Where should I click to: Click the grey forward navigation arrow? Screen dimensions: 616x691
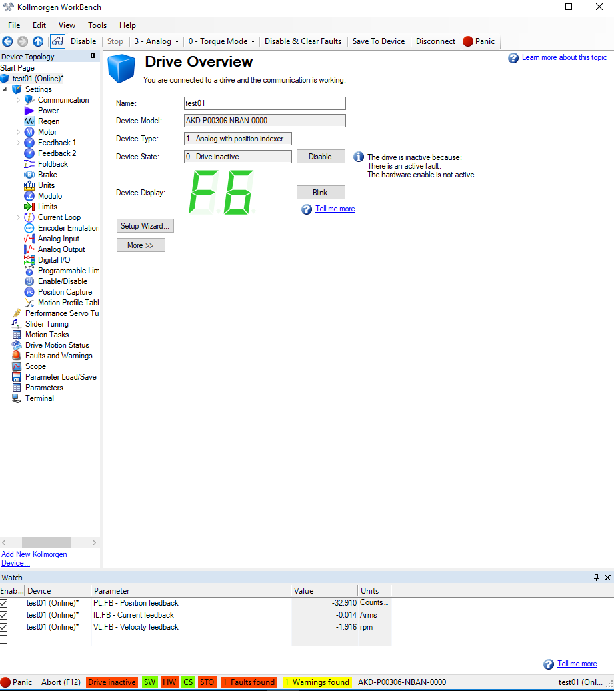(x=23, y=41)
